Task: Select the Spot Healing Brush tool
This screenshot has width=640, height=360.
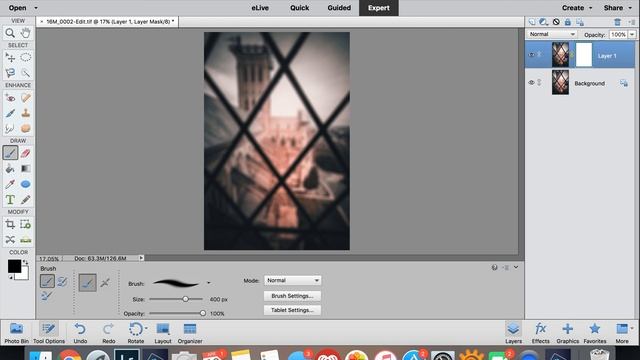Action: pos(26,98)
